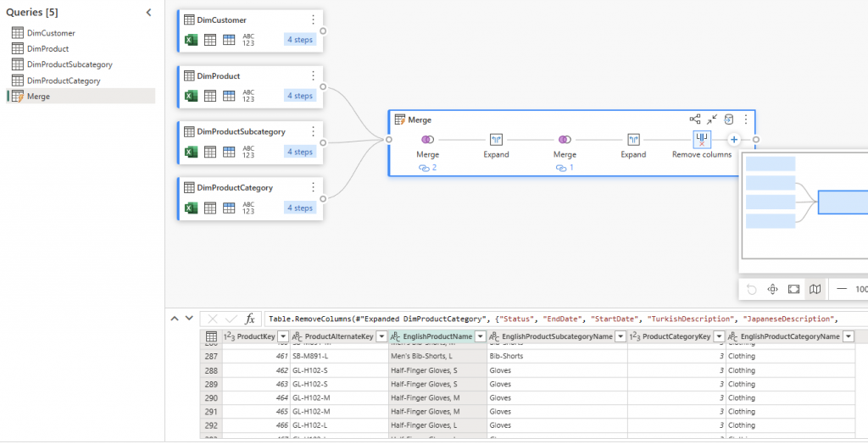The height and width of the screenshot is (444, 868).
Task: Click the DimProductSubcategory '4 steps' badge
Action: 300,152
